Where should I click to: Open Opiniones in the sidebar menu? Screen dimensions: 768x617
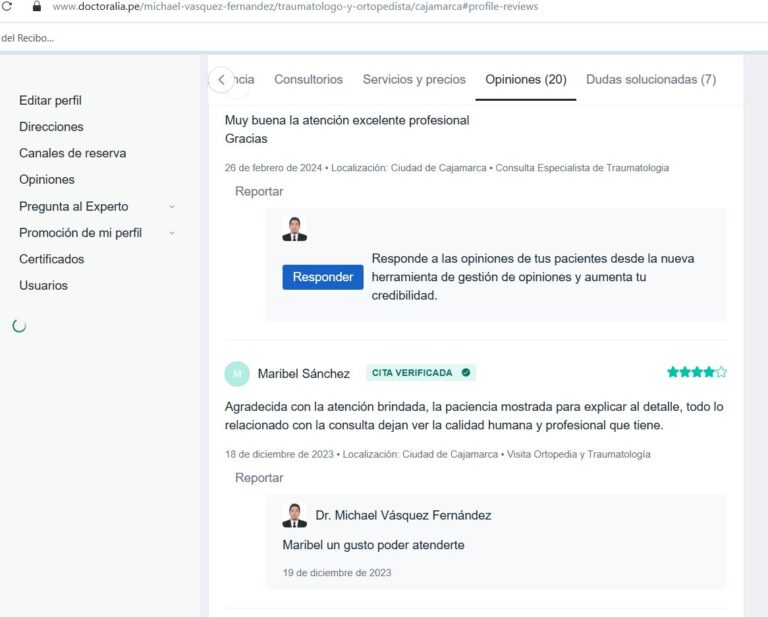click(47, 180)
